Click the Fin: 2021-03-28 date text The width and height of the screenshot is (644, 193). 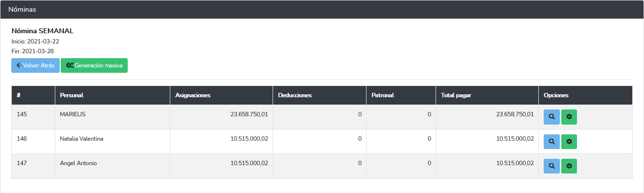[x=32, y=51]
